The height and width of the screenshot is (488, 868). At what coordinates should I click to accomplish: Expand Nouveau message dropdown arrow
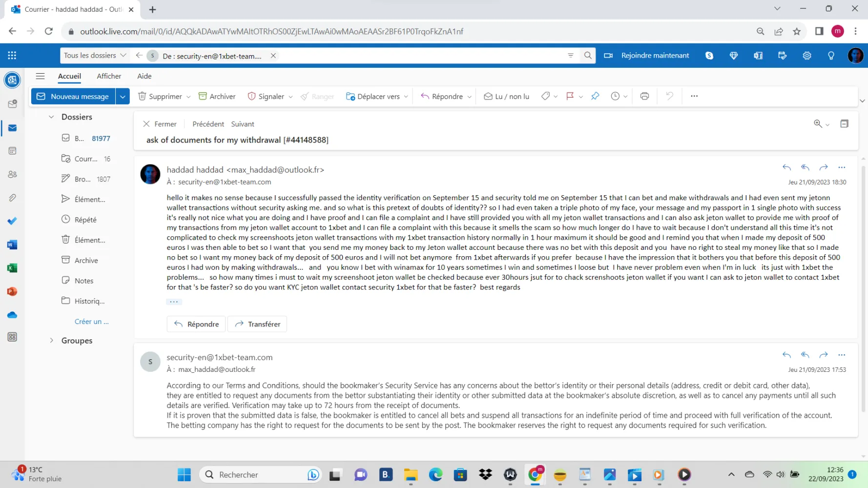tap(123, 96)
